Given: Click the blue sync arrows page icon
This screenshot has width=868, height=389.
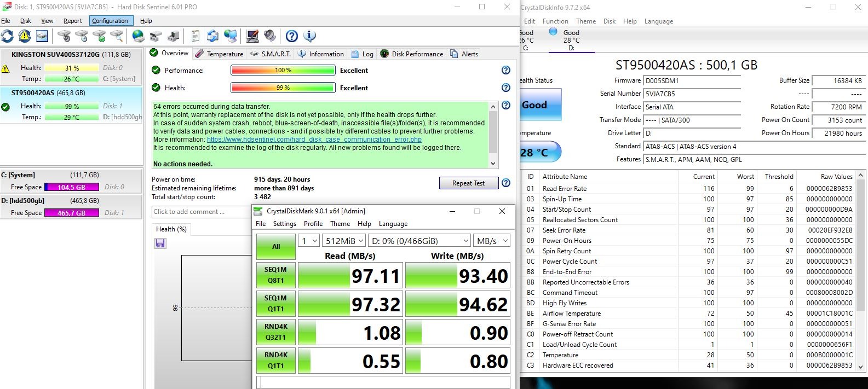Looking at the screenshot, I should click(x=212, y=36).
